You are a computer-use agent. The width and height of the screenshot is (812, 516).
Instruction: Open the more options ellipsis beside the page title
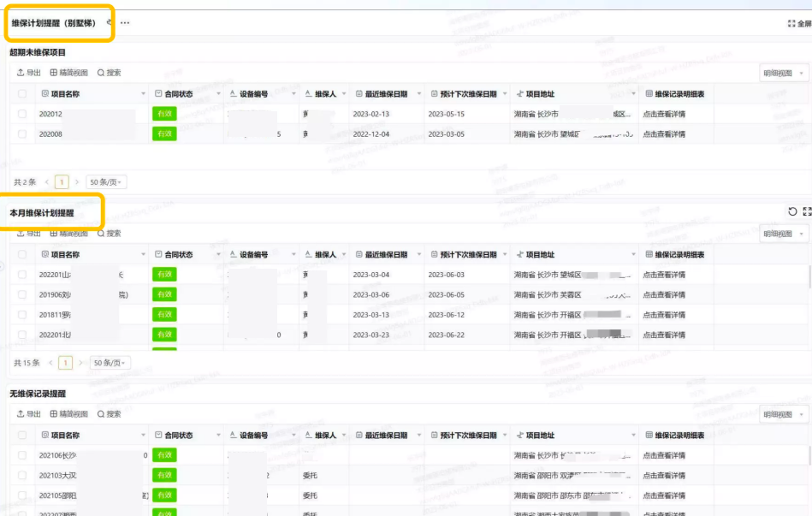(125, 23)
